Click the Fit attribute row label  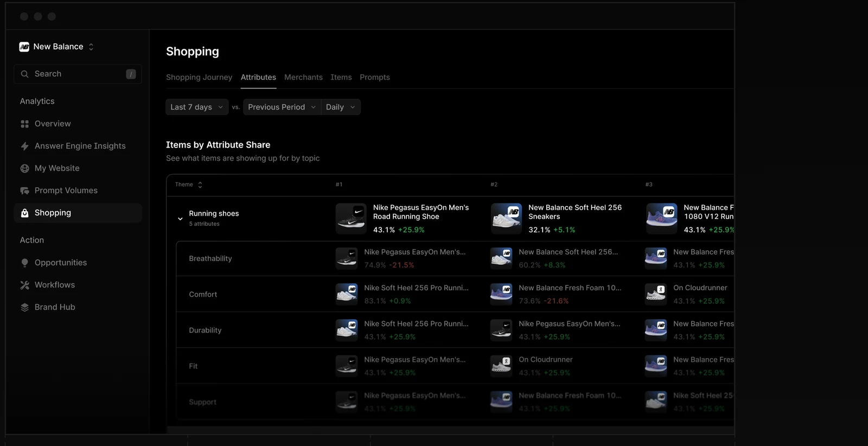[193, 366]
